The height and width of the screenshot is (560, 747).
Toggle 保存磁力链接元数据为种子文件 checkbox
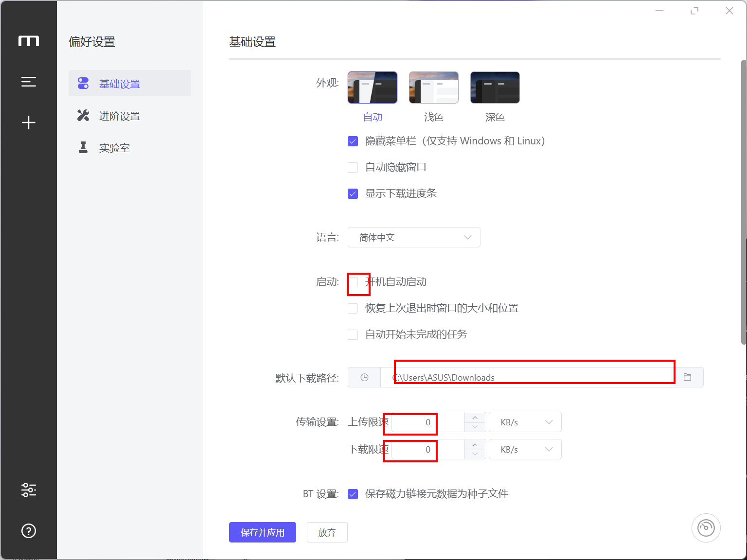pyautogui.click(x=353, y=494)
